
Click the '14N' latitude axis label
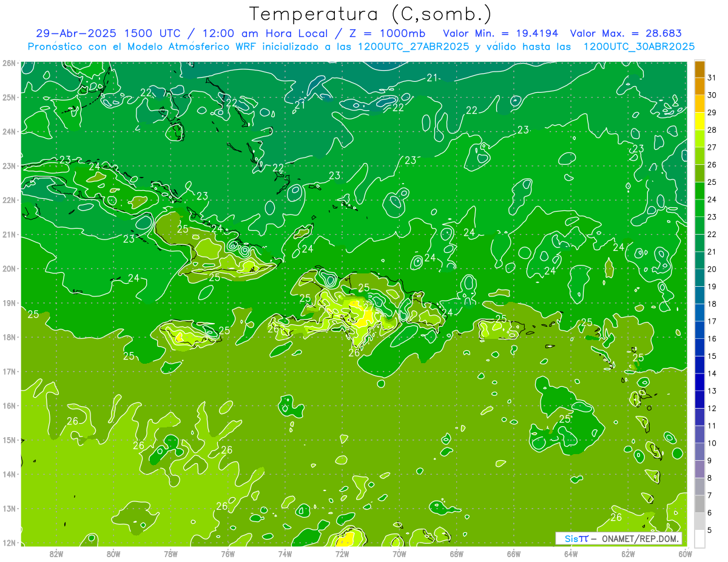point(9,474)
